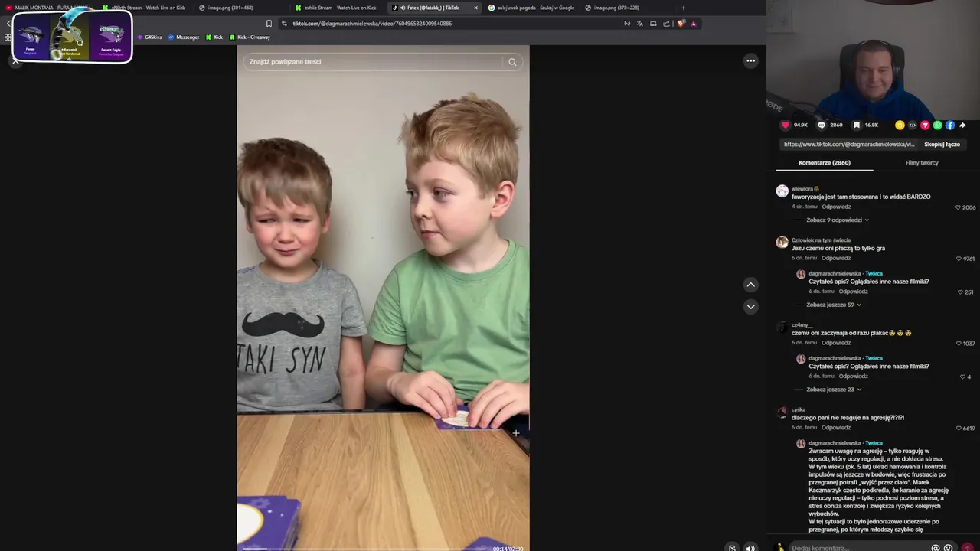Go to previous video with up arrow
This screenshot has height=551, width=980.
[750, 285]
